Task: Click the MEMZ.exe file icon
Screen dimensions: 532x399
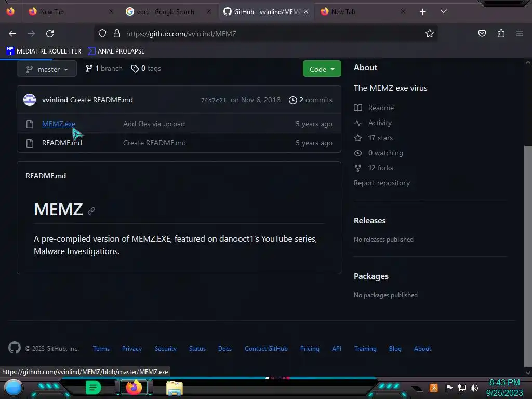Action: (30, 124)
